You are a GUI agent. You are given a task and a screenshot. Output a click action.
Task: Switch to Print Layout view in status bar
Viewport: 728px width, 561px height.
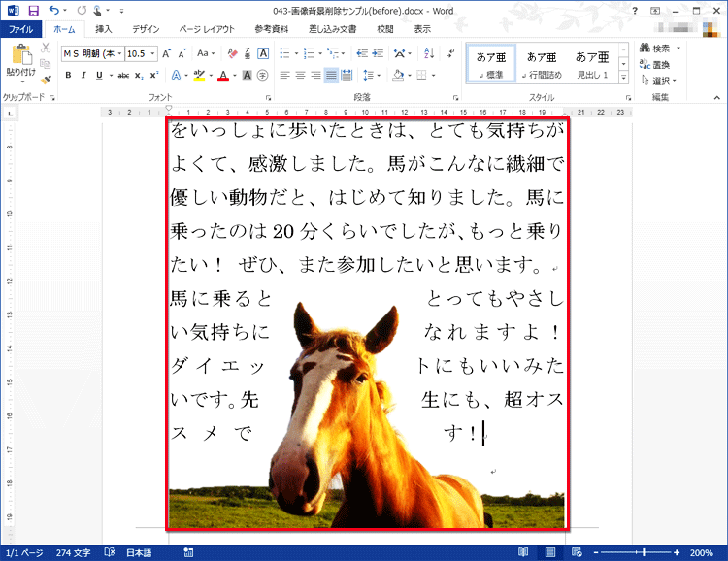click(550, 552)
